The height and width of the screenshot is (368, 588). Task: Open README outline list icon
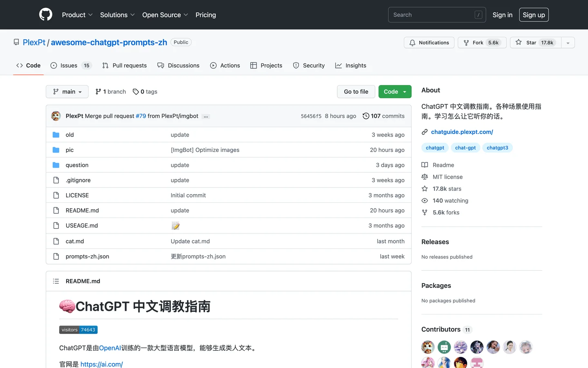coord(56,281)
